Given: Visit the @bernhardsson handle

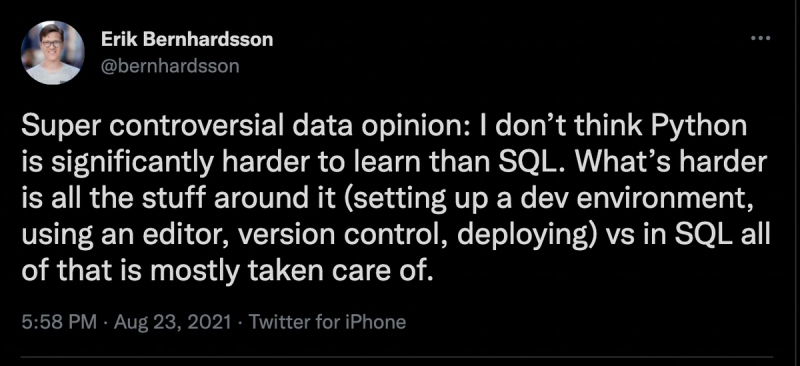Looking at the screenshot, I should tap(170, 67).
